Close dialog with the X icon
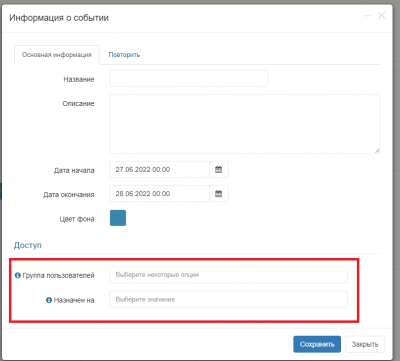Screen dimensions: 400x361 coord(381,16)
